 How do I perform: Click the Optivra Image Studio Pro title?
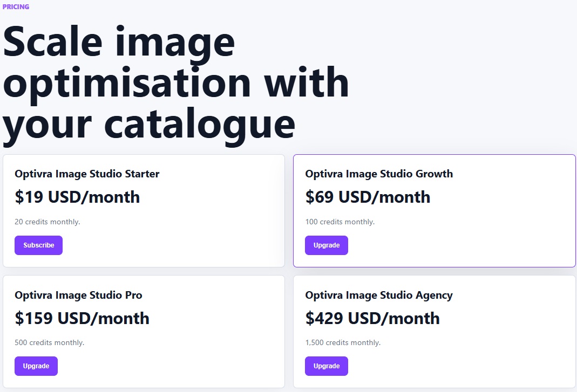(78, 295)
